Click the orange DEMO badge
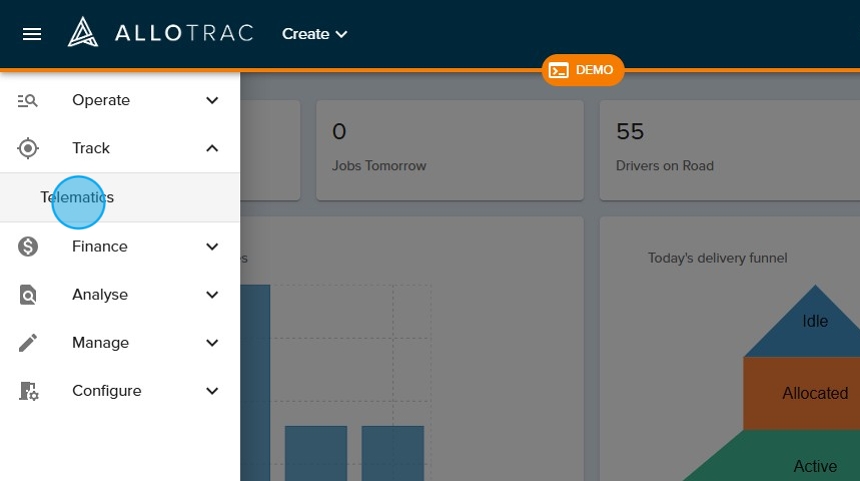This screenshot has height=481, width=860. tap(583, 70)
